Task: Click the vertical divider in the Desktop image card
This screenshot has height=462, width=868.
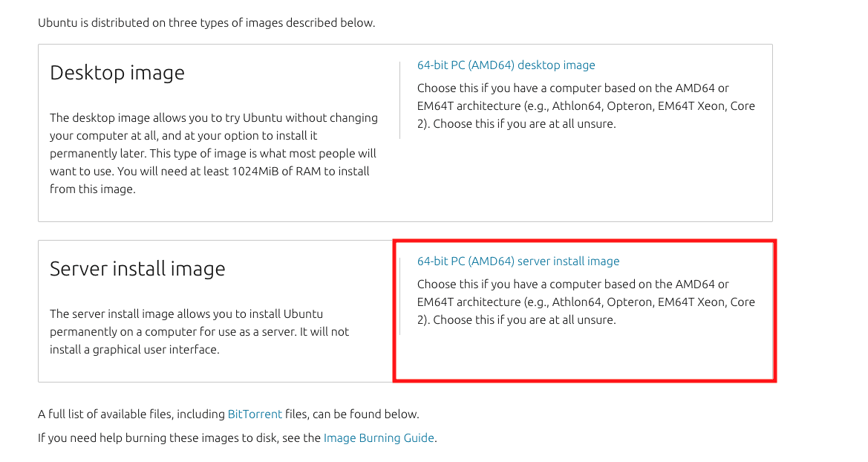Action: pyautogui.click(x=399, y=100)
